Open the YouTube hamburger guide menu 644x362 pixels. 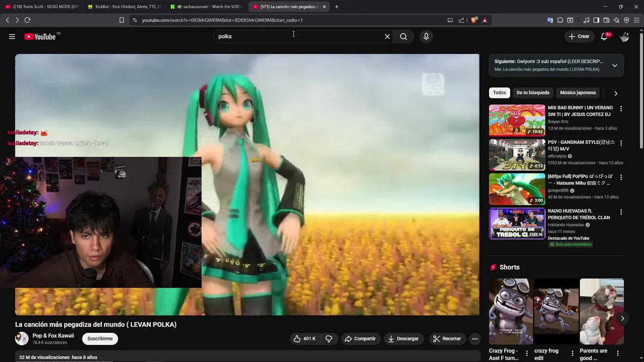(x=12, y=36)
